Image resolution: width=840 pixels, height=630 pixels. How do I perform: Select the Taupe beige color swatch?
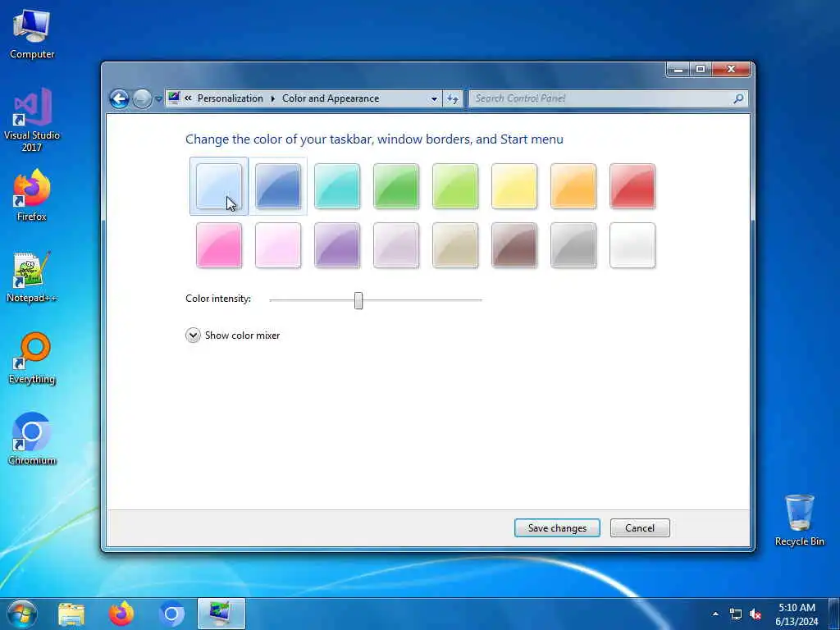[455, 245]
